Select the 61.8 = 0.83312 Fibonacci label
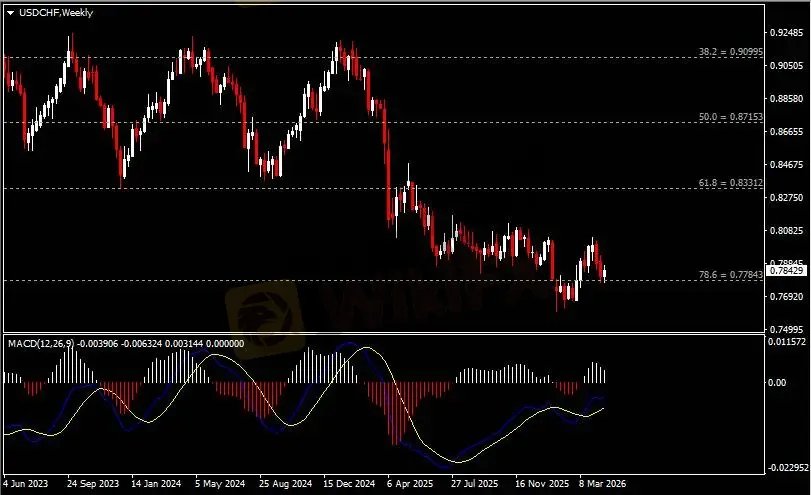811x495 pixels. 732,183
